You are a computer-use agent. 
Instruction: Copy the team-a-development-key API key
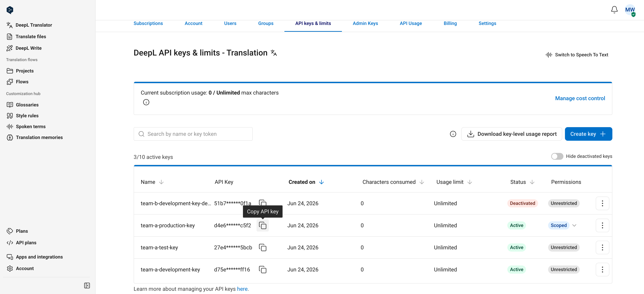(262, 270)
